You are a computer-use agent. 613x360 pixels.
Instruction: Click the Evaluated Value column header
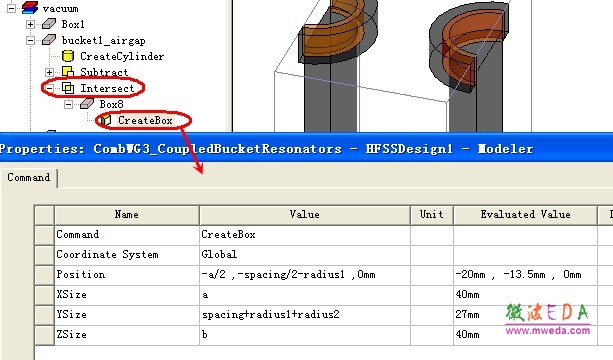tap(525, 215)
